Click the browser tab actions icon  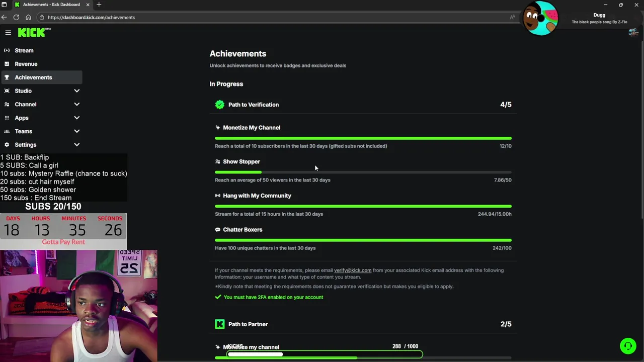[4, 5]
